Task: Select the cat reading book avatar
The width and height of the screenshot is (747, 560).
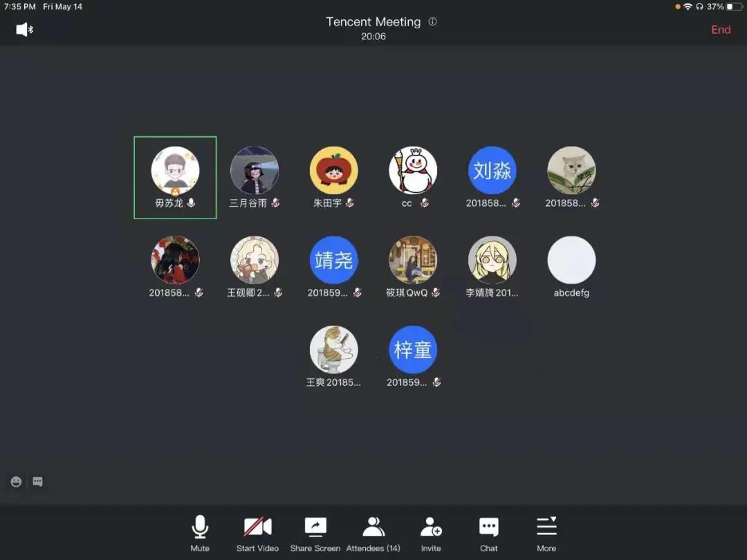Action: click(571, 171)
